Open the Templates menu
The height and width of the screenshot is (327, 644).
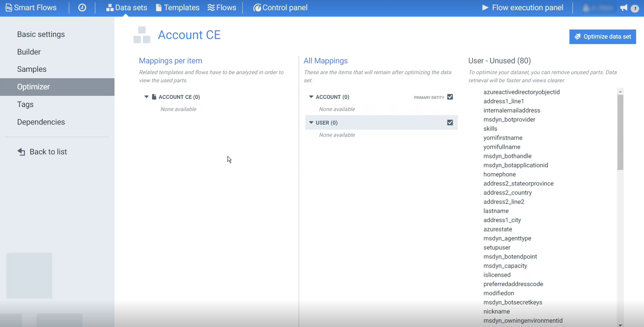(178, 8)
